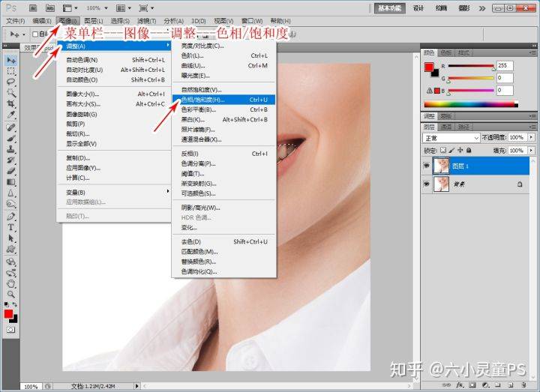Select the Clone Stamp tool

point(10,149)
